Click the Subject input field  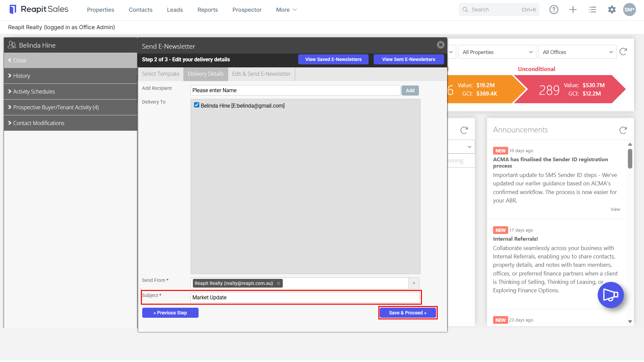coord(305,297)
